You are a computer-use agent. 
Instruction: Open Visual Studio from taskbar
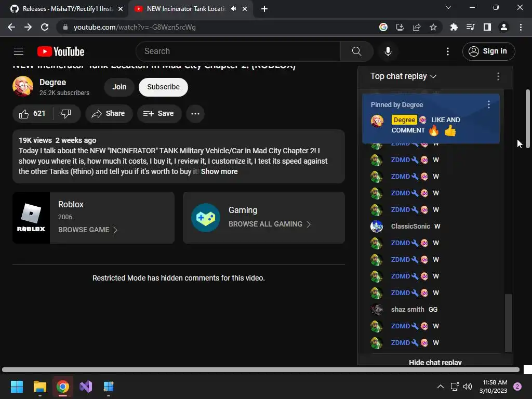[86, 387]
